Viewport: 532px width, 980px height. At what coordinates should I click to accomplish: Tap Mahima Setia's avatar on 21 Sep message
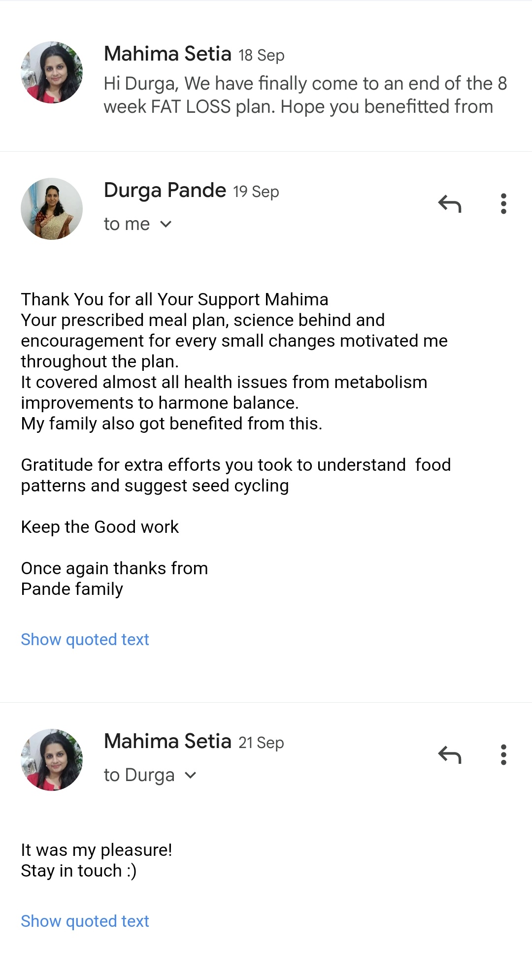click(52, 760)
